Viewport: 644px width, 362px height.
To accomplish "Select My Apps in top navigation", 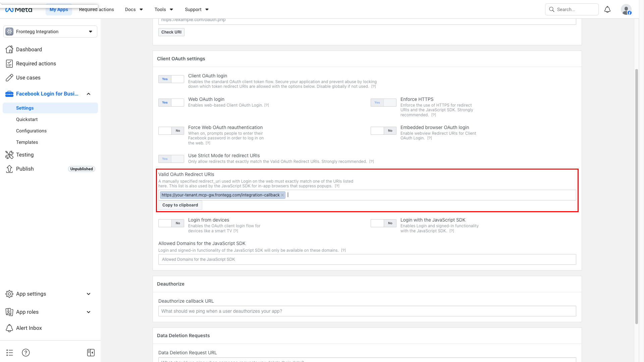I will point(59,9).
